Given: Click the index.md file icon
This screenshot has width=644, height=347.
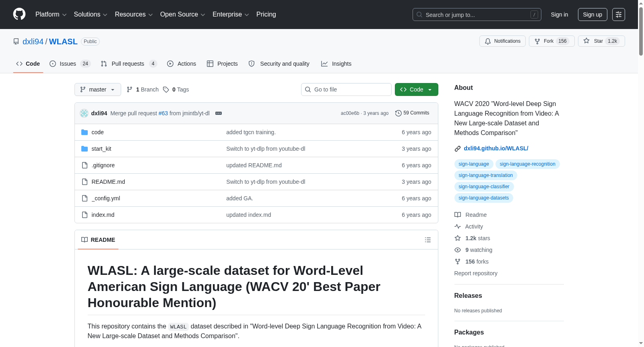Looking at the screenshot, I should coord(85,215).
